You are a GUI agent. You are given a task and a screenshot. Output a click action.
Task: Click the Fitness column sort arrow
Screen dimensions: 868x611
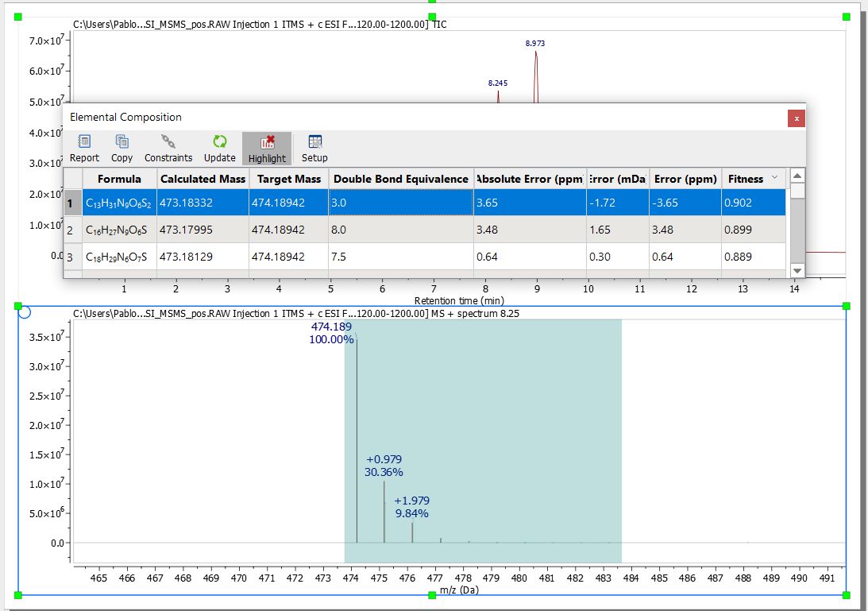774,178
